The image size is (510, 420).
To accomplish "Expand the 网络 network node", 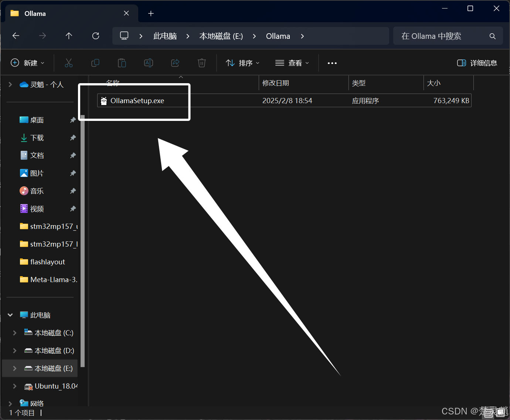I will coord(10,403).
